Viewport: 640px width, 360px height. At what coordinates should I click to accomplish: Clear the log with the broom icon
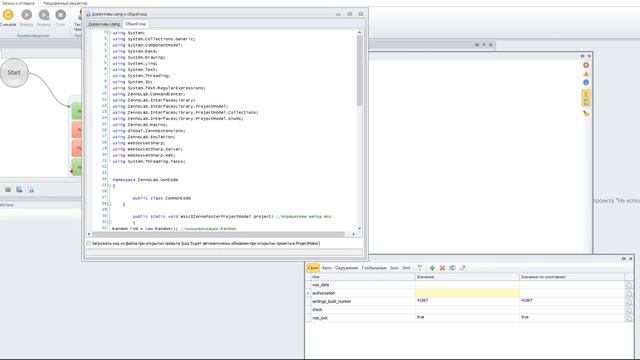586,113
